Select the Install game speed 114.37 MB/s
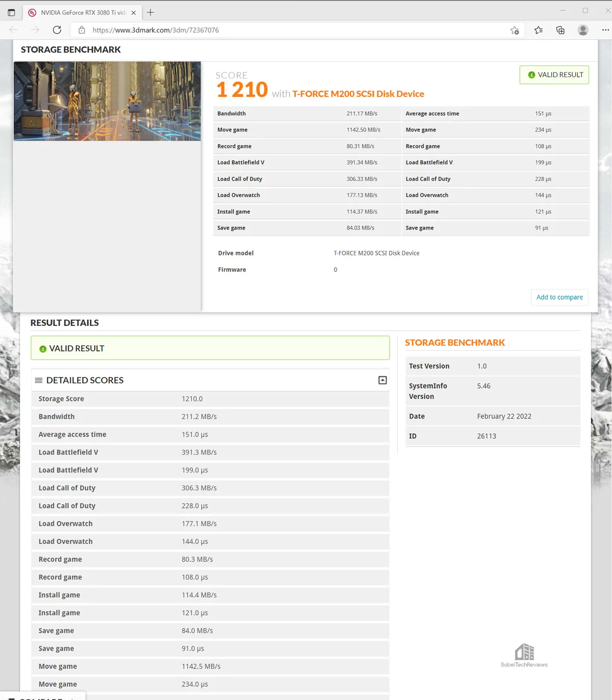 pos(362,212)
